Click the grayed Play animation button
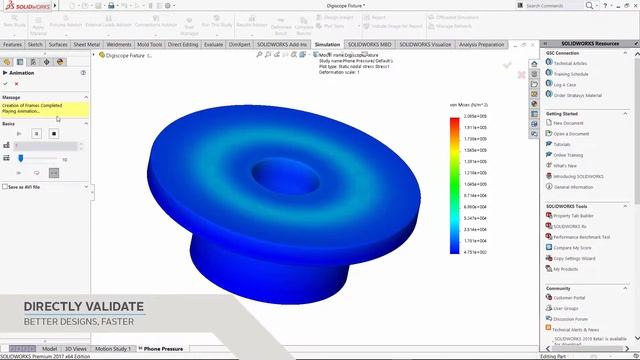 19,133
